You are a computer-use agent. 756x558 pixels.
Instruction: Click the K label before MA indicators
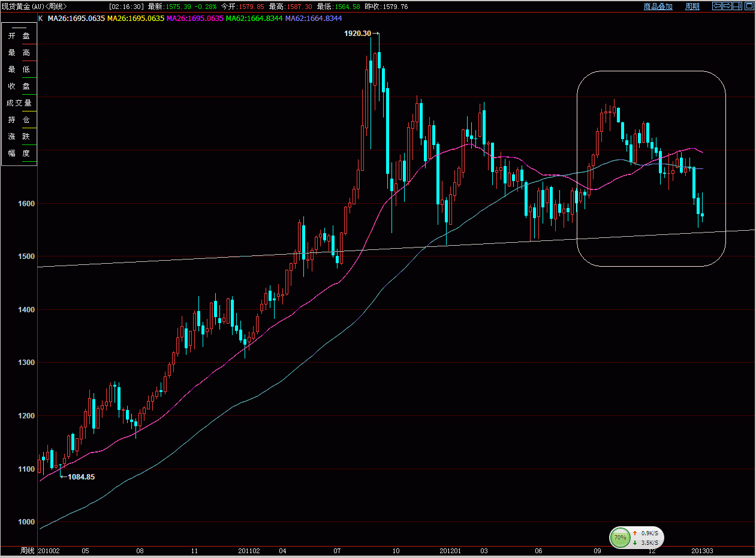(x=41, y=19)
